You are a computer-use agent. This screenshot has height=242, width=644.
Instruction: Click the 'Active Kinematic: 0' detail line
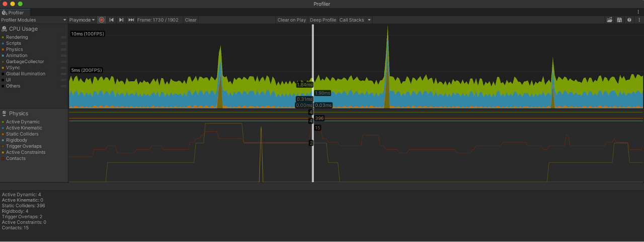click(23, 200)
